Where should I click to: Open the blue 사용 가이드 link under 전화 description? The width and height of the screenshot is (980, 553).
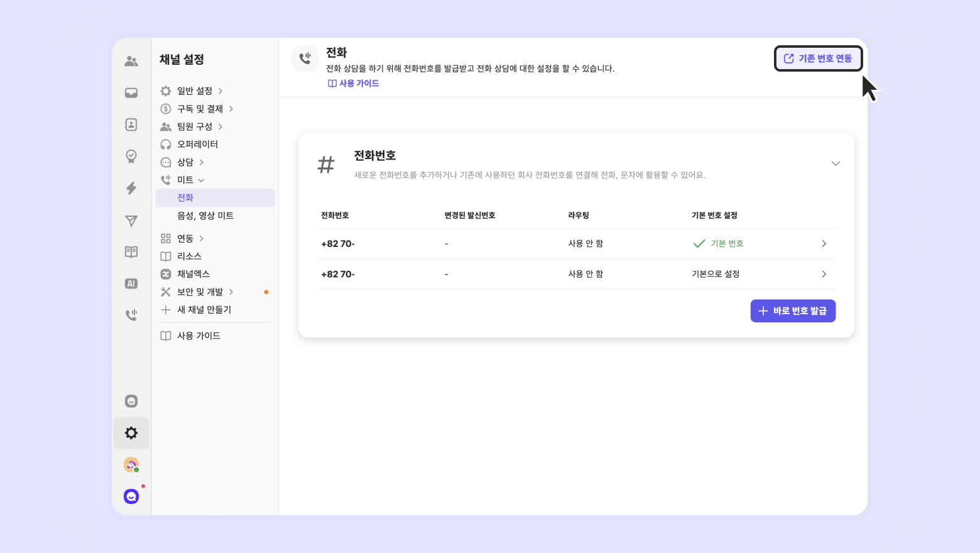click(354, 84)
